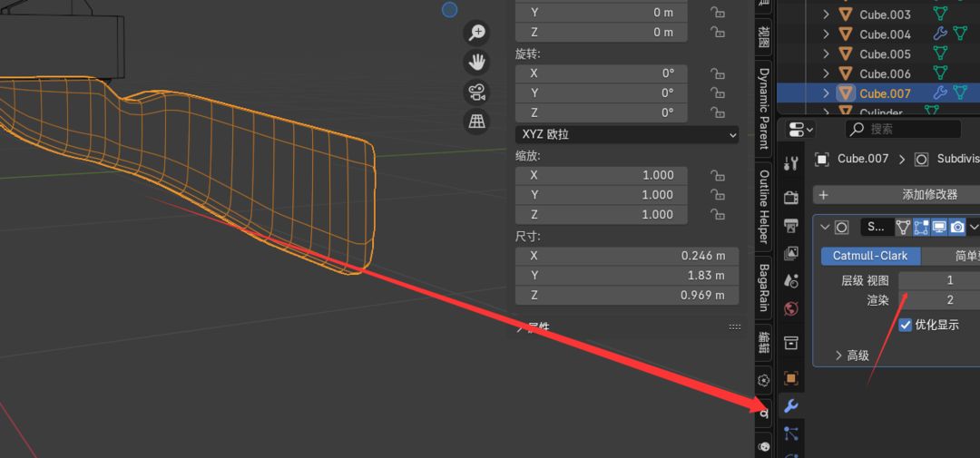Open Object properties orange square tab
Viewport: 980px width, 458px height.
[790, 378]
